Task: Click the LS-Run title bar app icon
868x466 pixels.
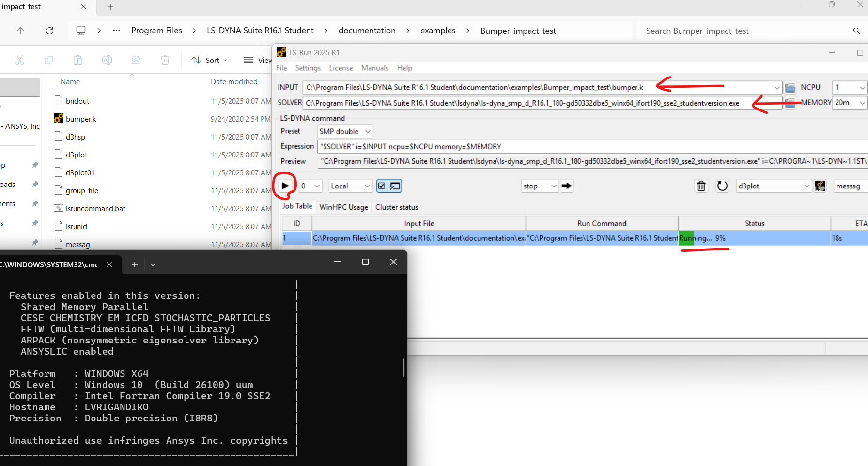Action: click(x=281, y=52)
